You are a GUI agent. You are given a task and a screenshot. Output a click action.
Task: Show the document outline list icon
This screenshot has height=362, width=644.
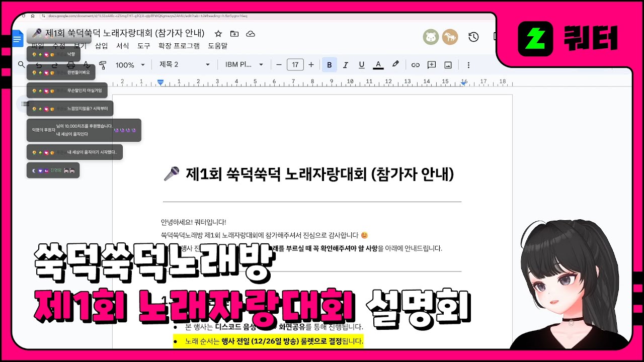(x=25, y=104)
